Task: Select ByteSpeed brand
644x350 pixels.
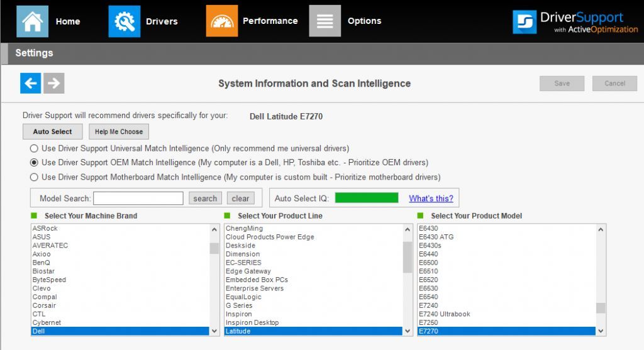Action: click(x=120, y=280)
